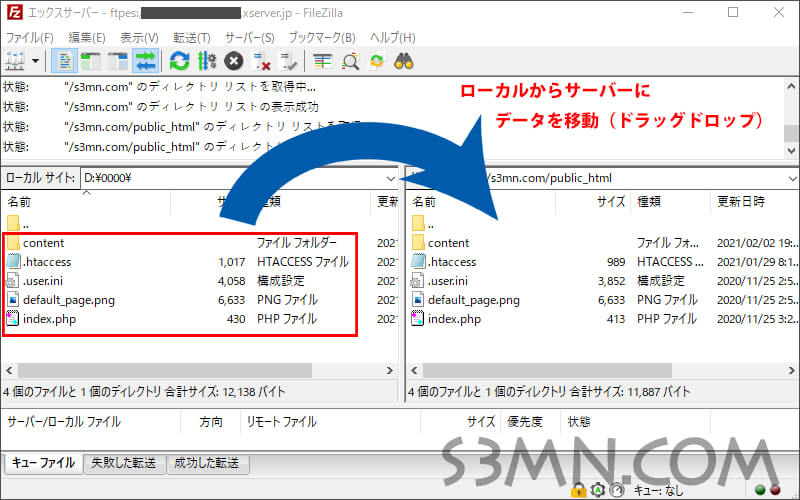Switch to 成功した転送 tab
800x500 pixels.
(207, 463)
